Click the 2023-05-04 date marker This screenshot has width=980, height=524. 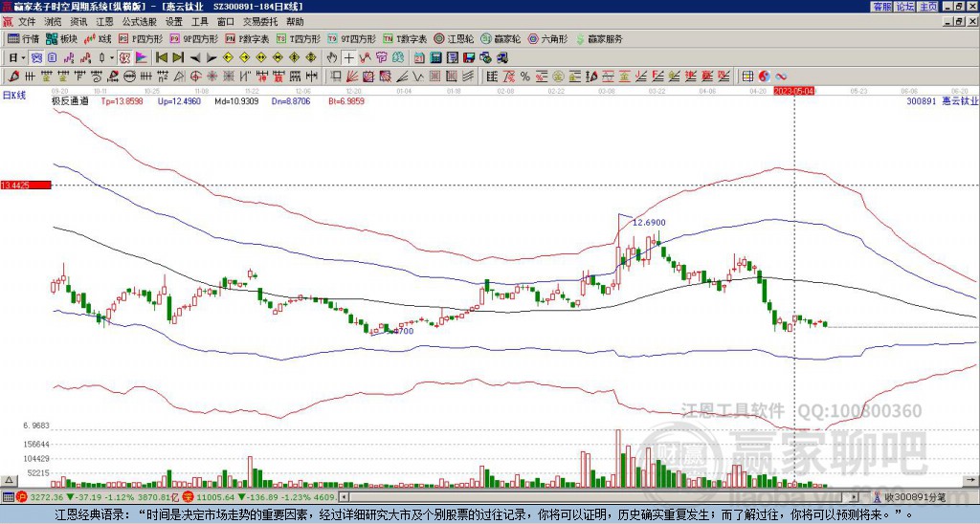click(x=793, y=91)
